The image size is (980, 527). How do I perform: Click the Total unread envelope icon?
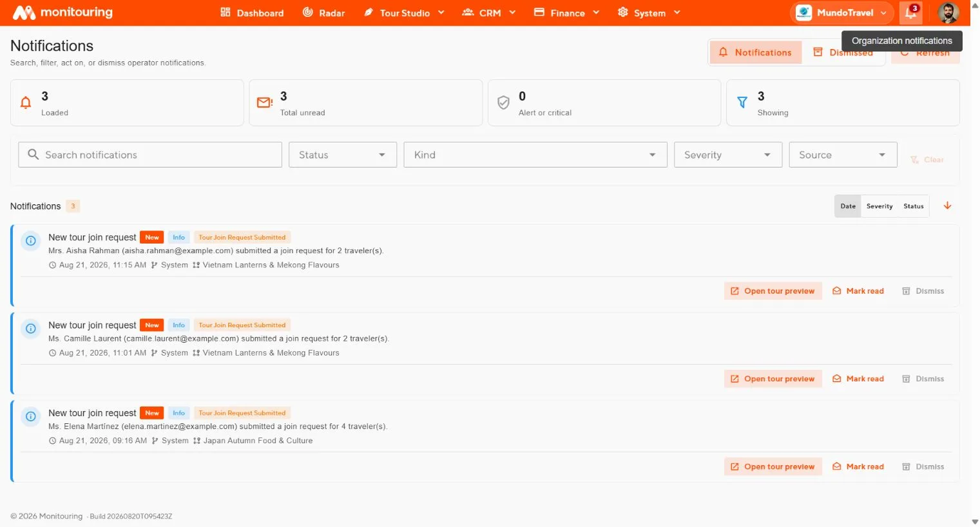(x=265, y=102)
